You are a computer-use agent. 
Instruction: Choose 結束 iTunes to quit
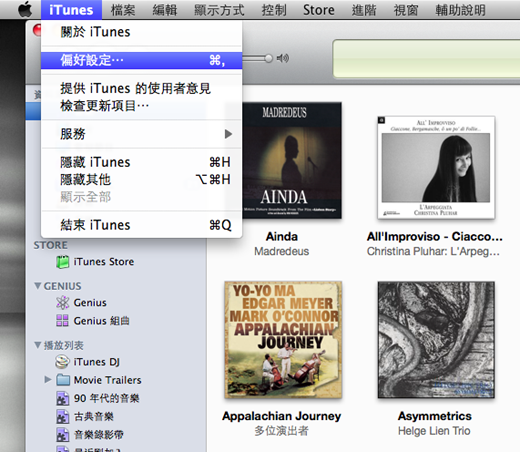click(141, 225)
